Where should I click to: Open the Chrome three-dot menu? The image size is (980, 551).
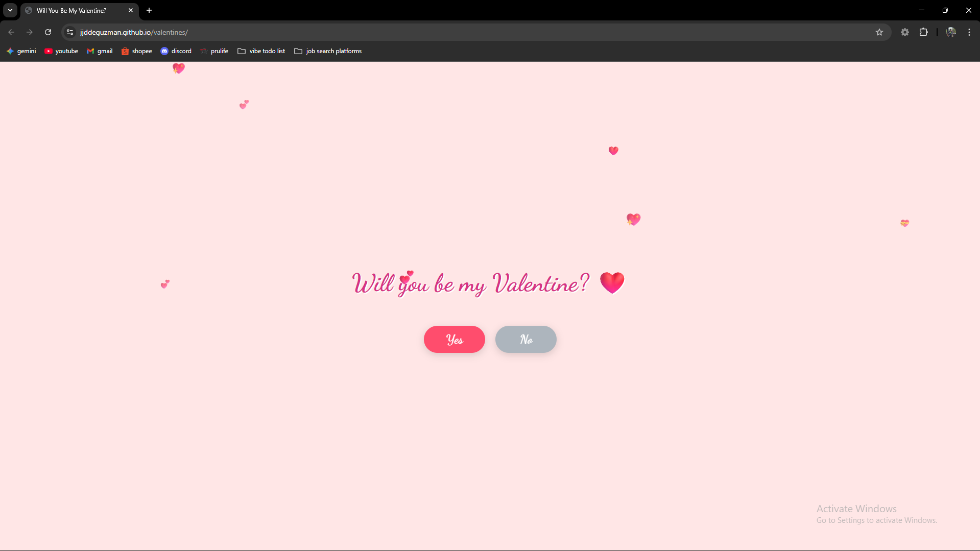tap(969, 32)
